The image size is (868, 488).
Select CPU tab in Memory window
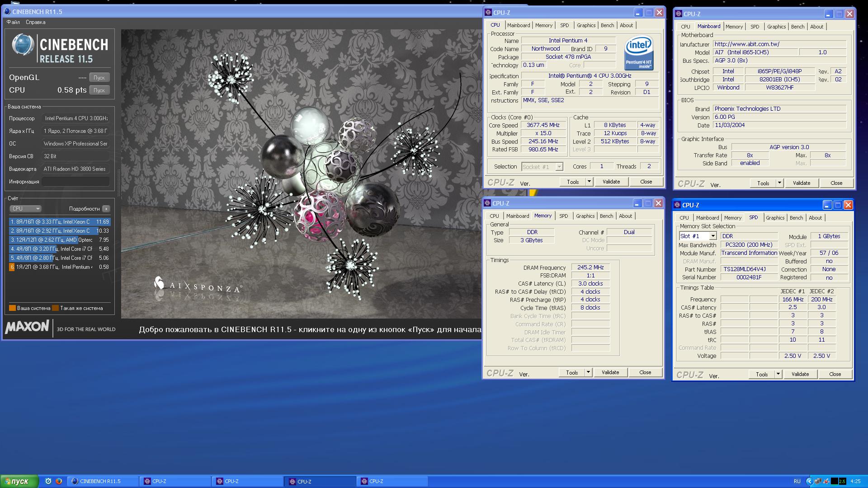click(494, 216)
